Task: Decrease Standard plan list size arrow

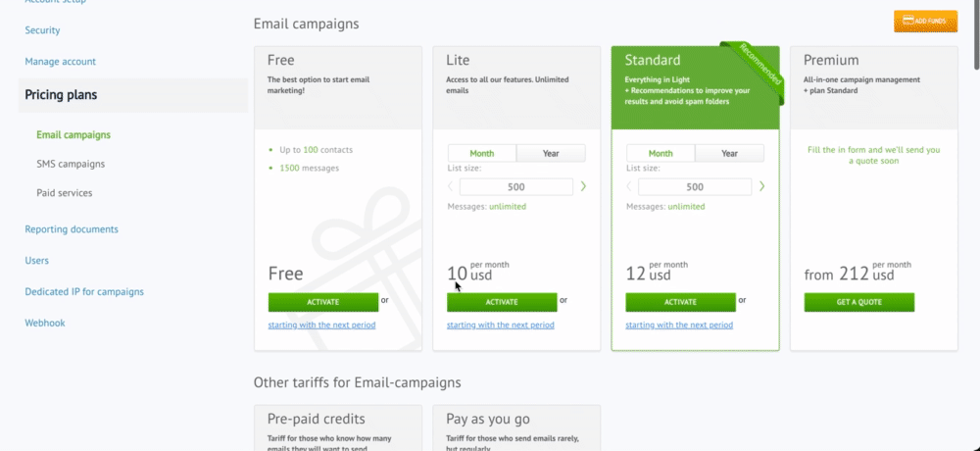Action: [629, 186]
